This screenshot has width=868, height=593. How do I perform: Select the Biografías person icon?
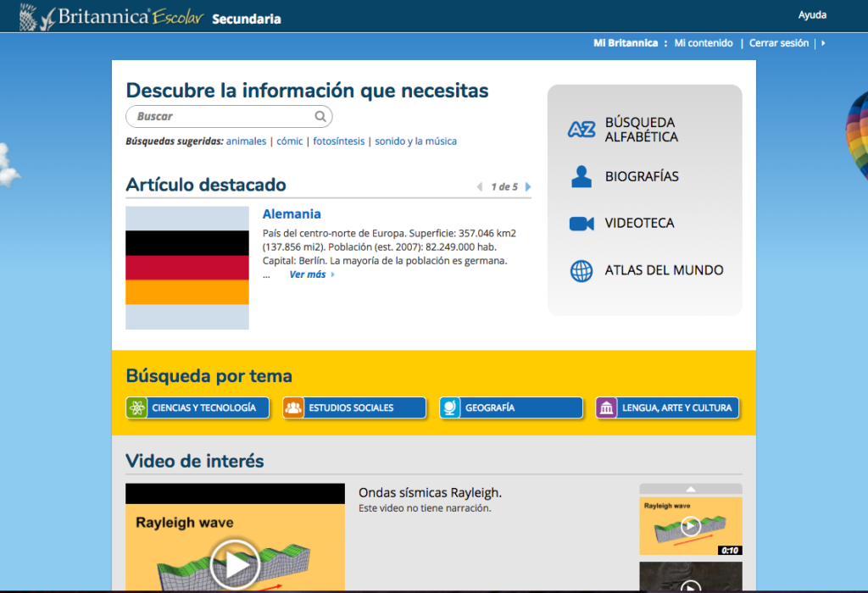coord(580,176)
